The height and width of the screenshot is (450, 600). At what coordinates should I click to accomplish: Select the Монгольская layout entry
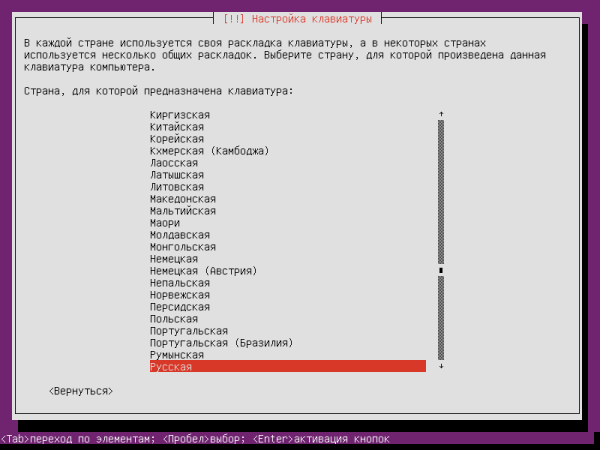[183, 247]
